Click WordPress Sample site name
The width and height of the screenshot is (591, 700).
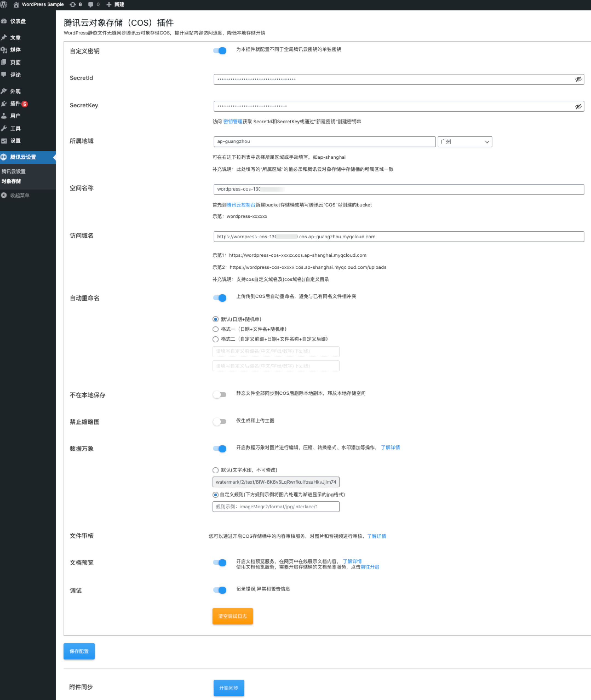point(42,5)
